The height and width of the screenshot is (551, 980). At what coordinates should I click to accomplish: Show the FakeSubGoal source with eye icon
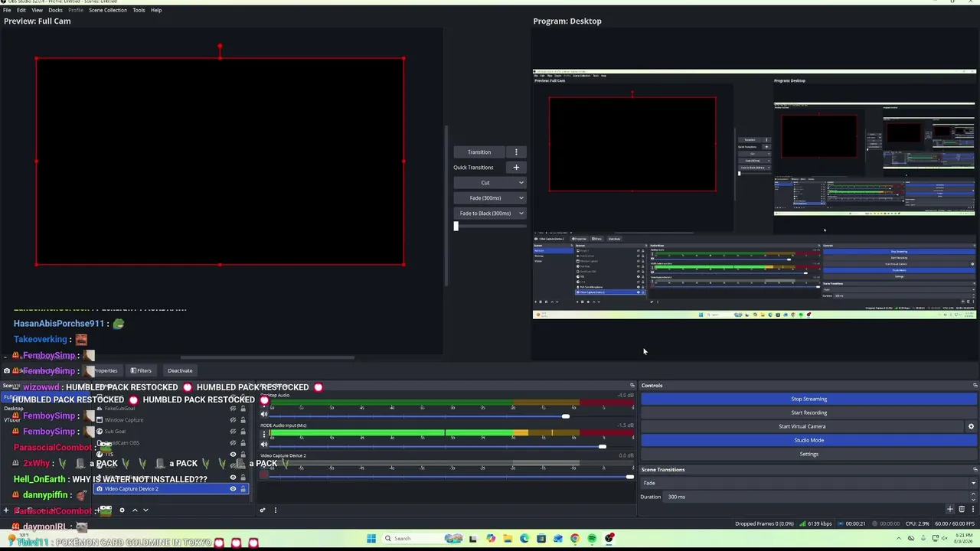234,408
